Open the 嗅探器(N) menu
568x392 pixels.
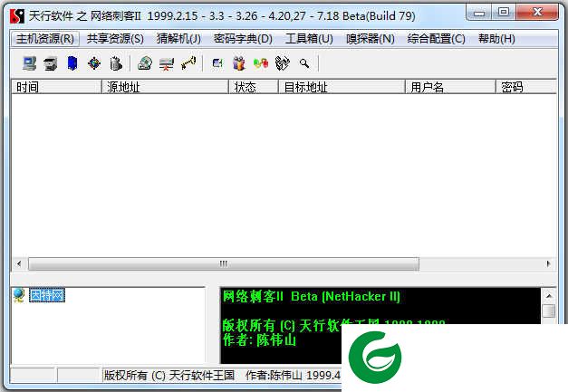[371, 39]
